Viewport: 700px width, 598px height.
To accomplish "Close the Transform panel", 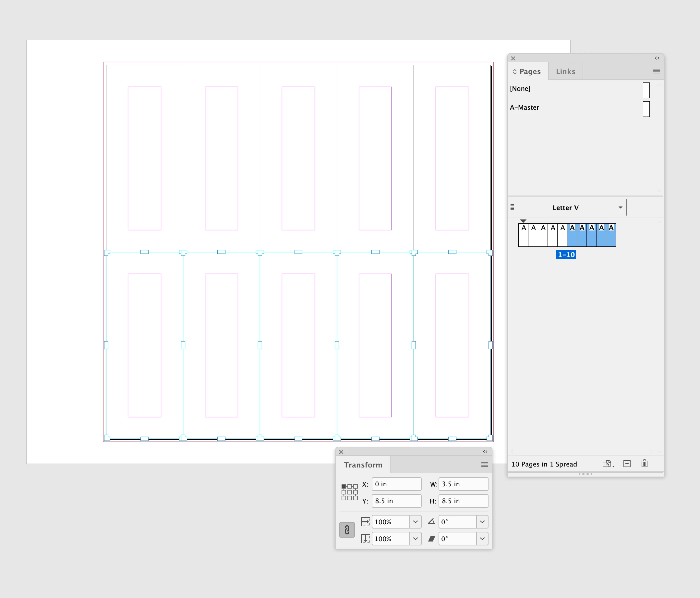I will click(341, 452).
